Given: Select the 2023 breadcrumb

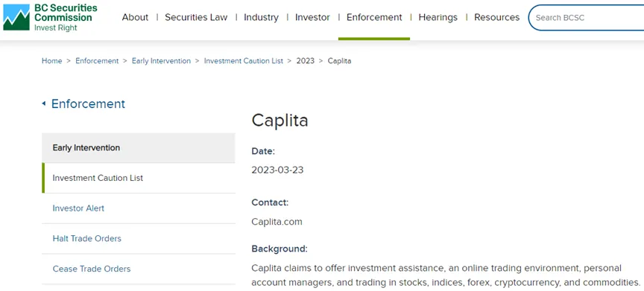Looking at the screenshot, I should point(305,61).
